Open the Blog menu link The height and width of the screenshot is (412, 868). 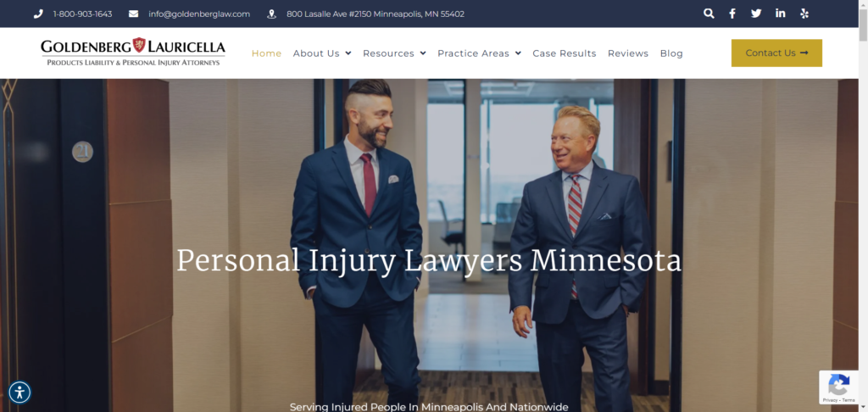point(671,53)
